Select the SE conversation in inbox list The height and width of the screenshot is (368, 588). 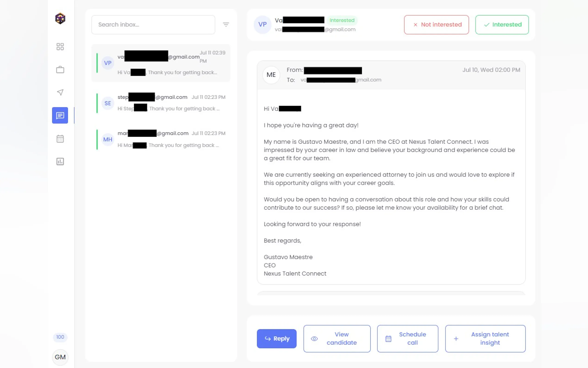coord(161,103)
